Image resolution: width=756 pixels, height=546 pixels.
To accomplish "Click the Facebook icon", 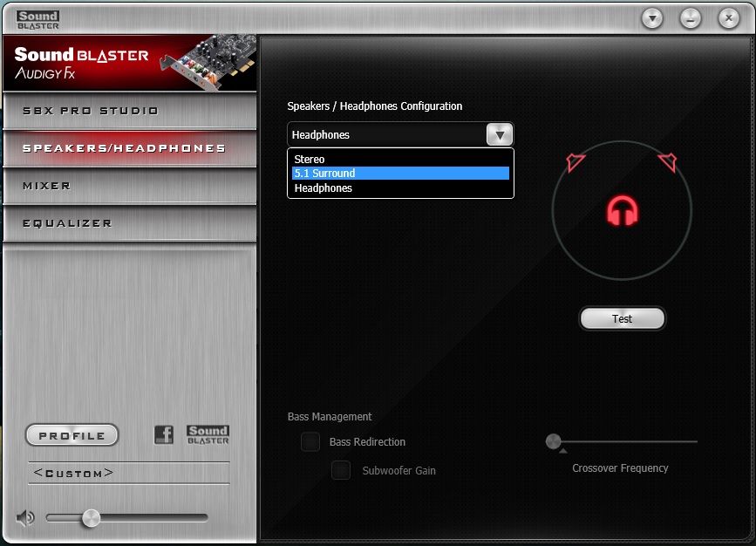I will pos(164,434).
